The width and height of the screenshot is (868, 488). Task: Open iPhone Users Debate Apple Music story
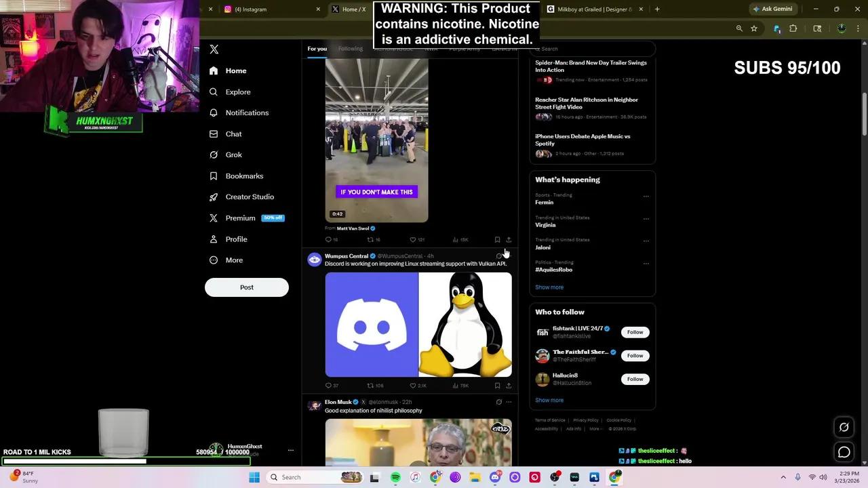[592, 144]
